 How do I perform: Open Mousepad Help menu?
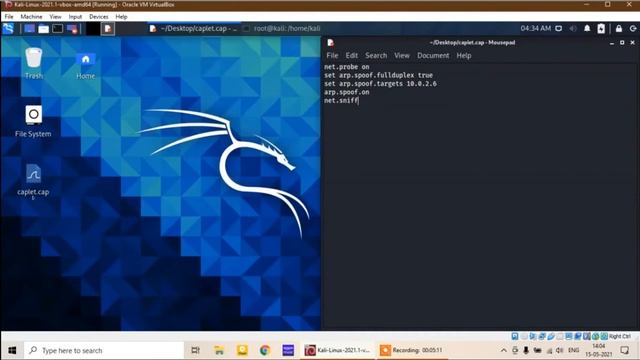pyautogui.click(x=464, y=56)
